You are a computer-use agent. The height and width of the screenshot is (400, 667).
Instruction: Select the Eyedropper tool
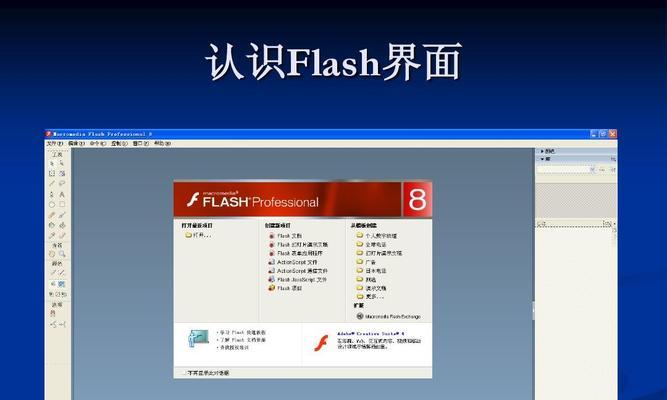tap(52, 235)
